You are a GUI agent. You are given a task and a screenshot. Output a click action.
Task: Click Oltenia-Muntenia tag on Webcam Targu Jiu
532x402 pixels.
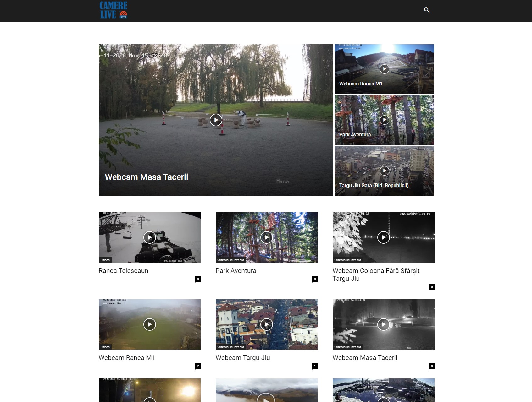point(231,347)
